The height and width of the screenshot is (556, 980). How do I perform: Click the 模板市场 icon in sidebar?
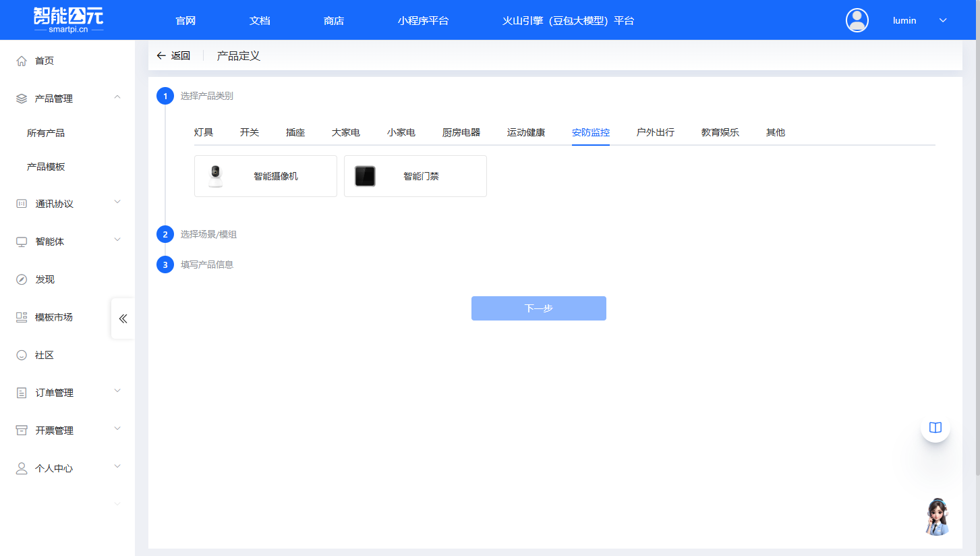click(22, 317)
